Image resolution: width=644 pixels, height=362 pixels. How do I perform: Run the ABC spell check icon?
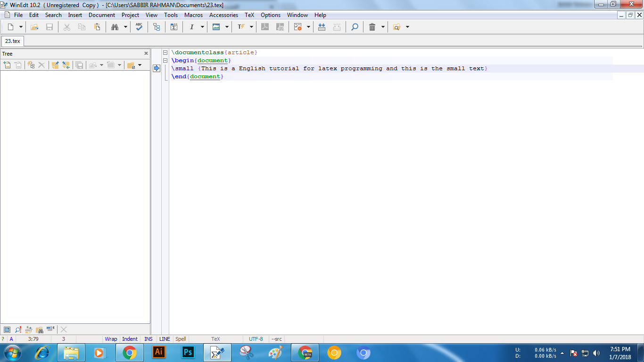(x=139, y=27)
